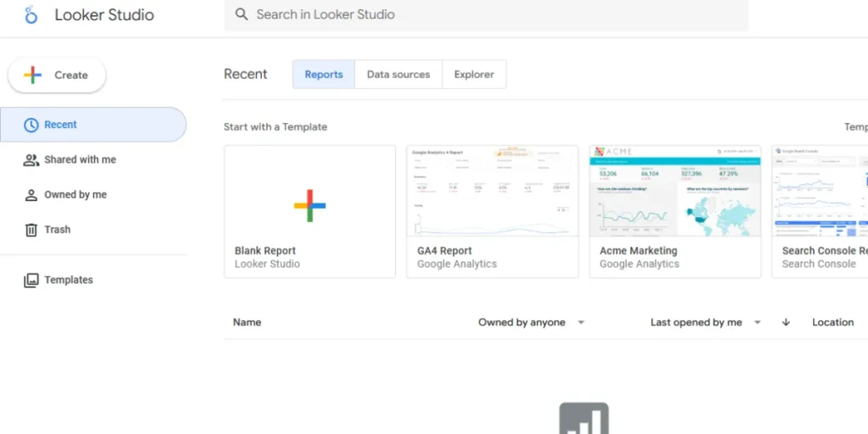Click the gray bar chart placeholder icon
This screenshot has width=868, height=434.
(x=584, y=419)
